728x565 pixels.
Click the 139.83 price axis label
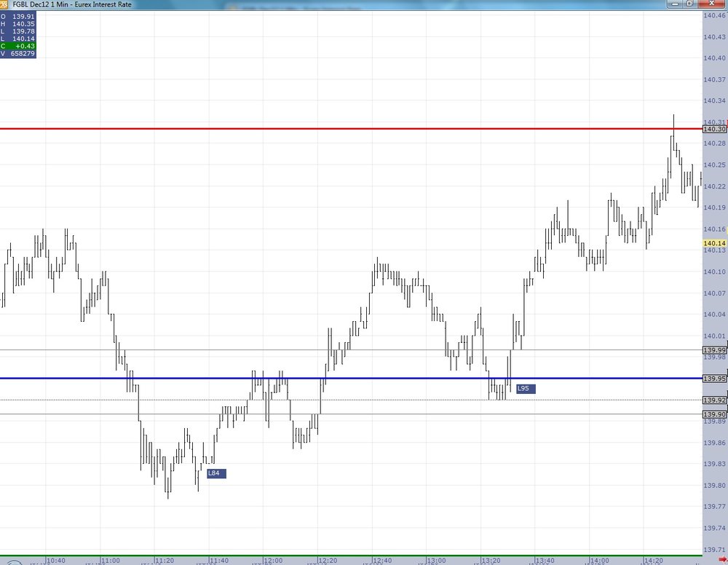[715, 464]
